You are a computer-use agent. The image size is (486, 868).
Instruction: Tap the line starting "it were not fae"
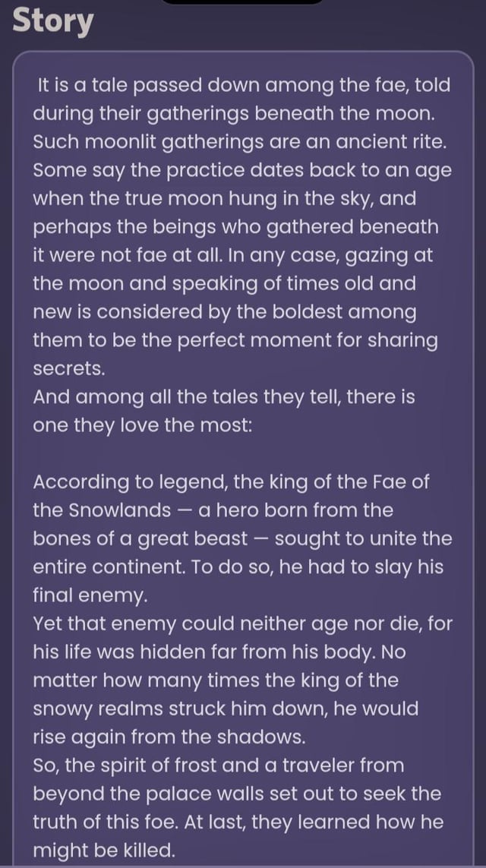pos(232,255)
